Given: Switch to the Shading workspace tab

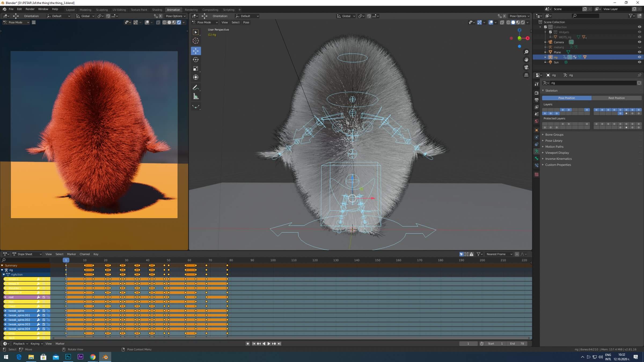Looking at the screenshot, I should coord(157,10).
